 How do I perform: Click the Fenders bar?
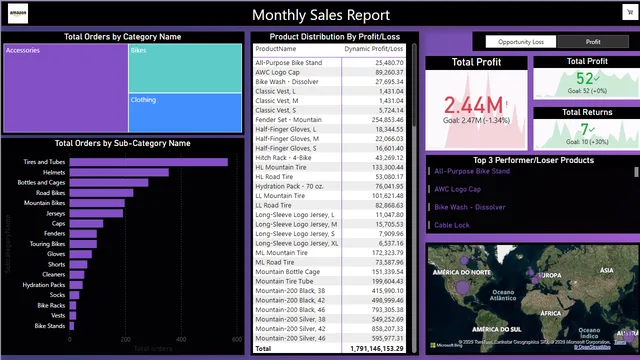[x=83, y=233]
